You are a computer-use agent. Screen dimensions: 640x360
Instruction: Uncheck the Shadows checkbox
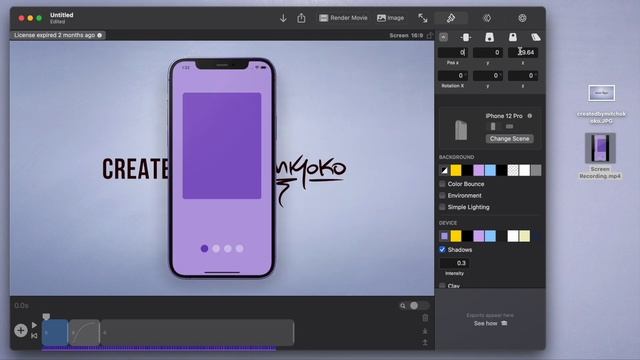pyautogui.click(x=442, y=249)
